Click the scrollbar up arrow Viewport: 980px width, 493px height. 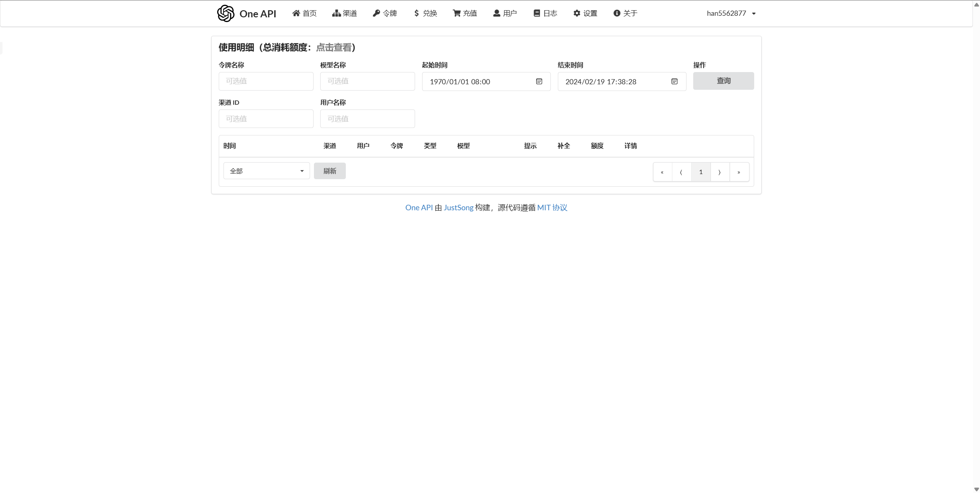[976, 4]
